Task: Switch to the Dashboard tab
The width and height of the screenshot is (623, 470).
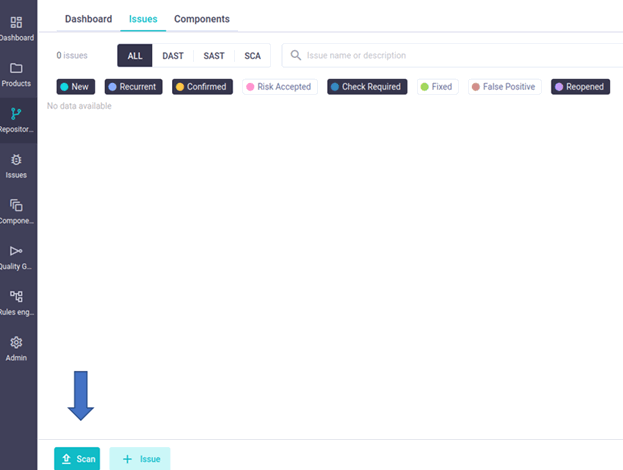Action: click(88, 19)
